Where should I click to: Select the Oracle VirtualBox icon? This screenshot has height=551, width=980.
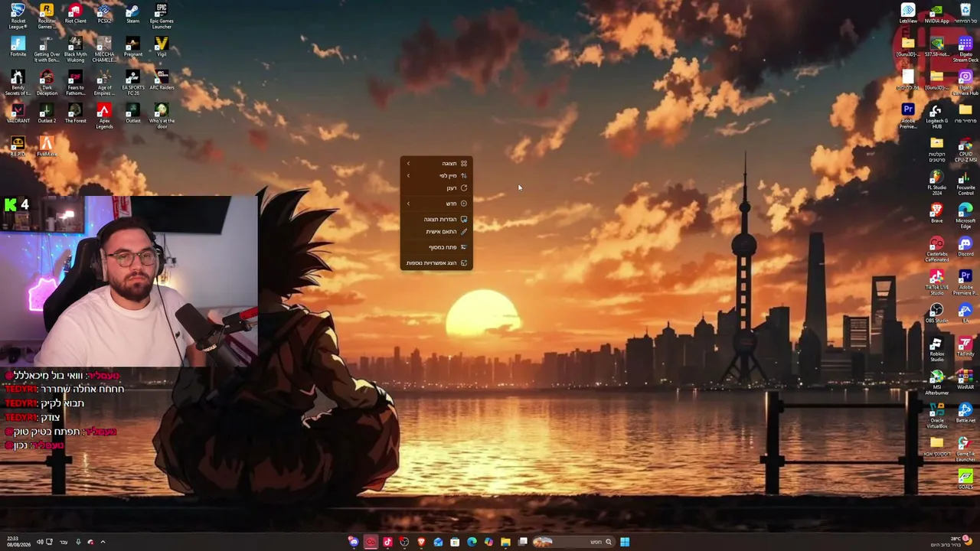[x=936, y=416]
